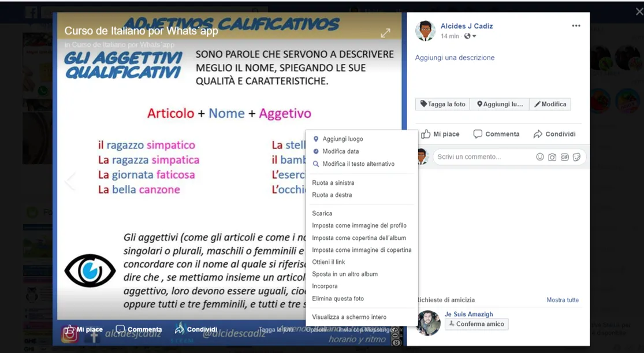Click the location pin icon in menu
This screenshot has width=644, height=353.
316,139
